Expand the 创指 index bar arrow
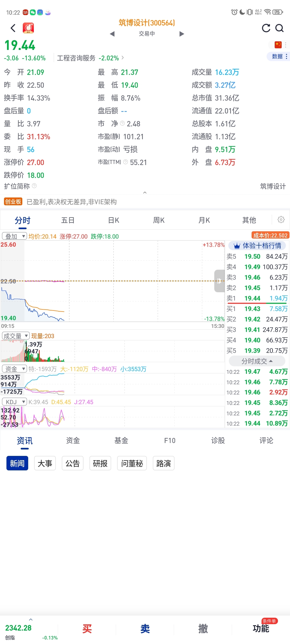The width and height of the screenshot is (290, 644). click(x=31, y=620)
